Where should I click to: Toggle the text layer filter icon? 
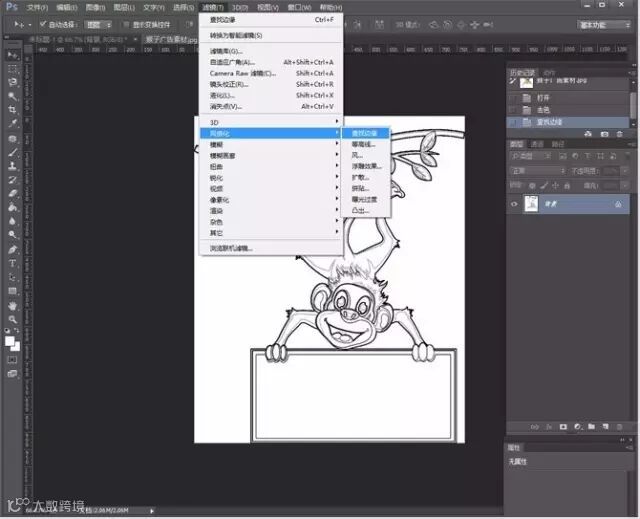[587, 156]
